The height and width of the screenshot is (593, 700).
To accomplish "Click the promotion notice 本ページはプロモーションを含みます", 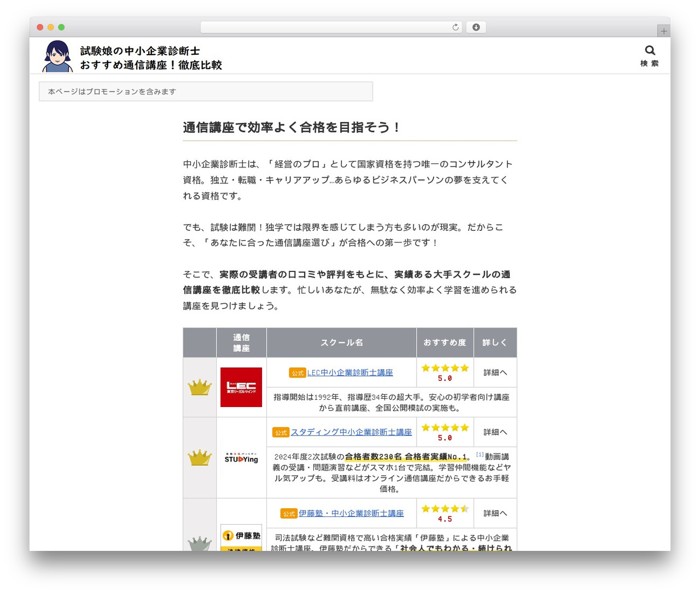I will [206, 91].
